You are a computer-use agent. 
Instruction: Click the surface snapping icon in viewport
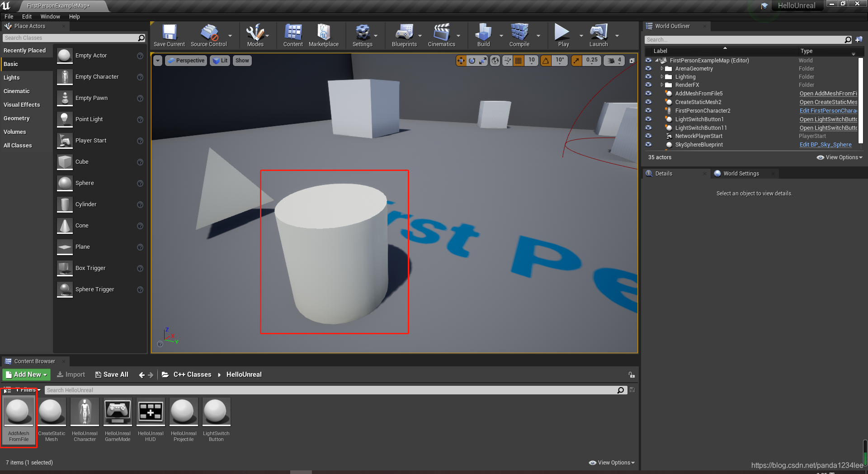(508, 61)
